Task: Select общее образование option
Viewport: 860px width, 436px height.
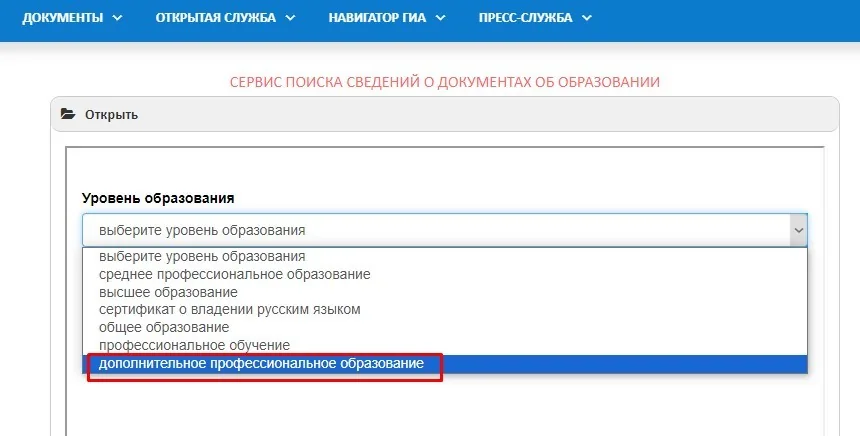Action: (445, 327)
